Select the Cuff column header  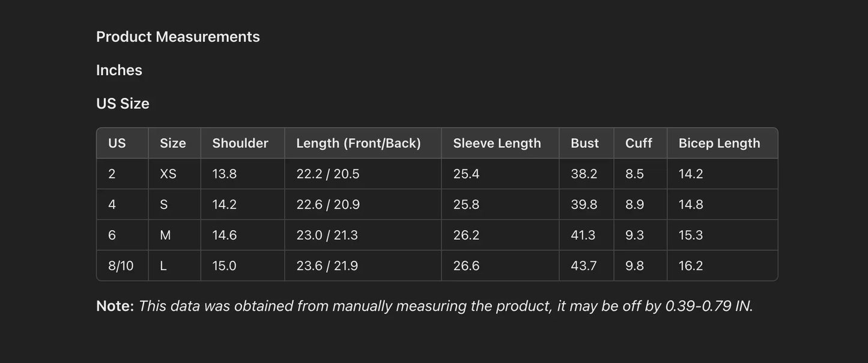click(x=639, y=143)
